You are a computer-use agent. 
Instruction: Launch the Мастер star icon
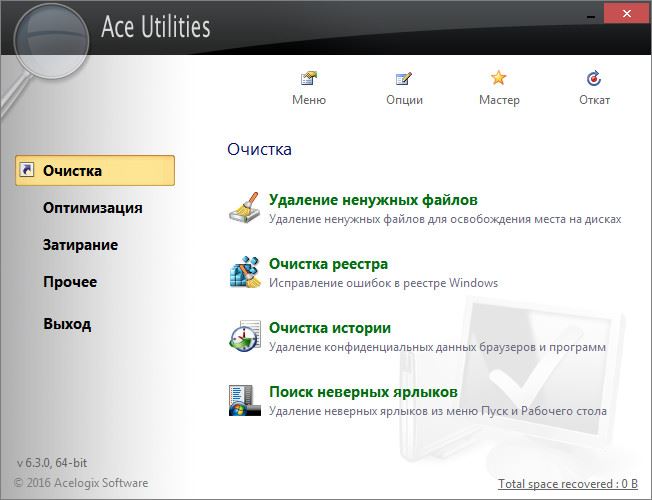pos(499,79)
